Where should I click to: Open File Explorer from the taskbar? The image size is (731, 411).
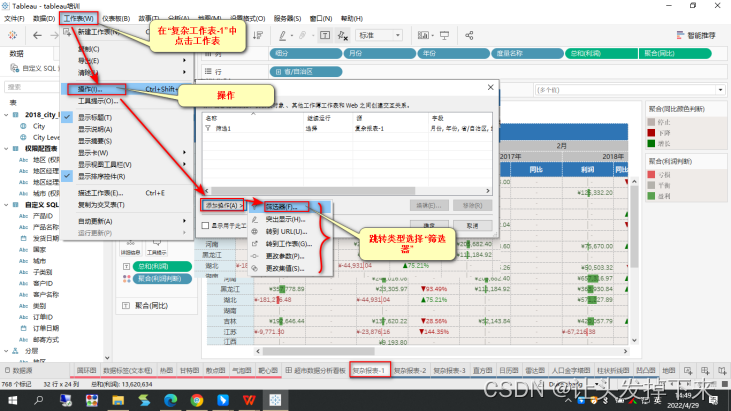pyautogui.click(x=117, y=400)
